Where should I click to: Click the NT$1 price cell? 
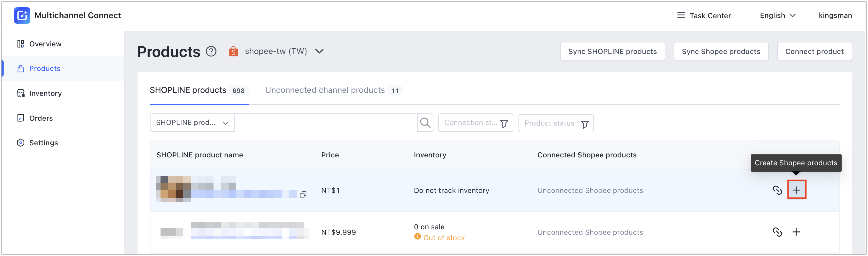pyautogui.click(x=330, y=191)
